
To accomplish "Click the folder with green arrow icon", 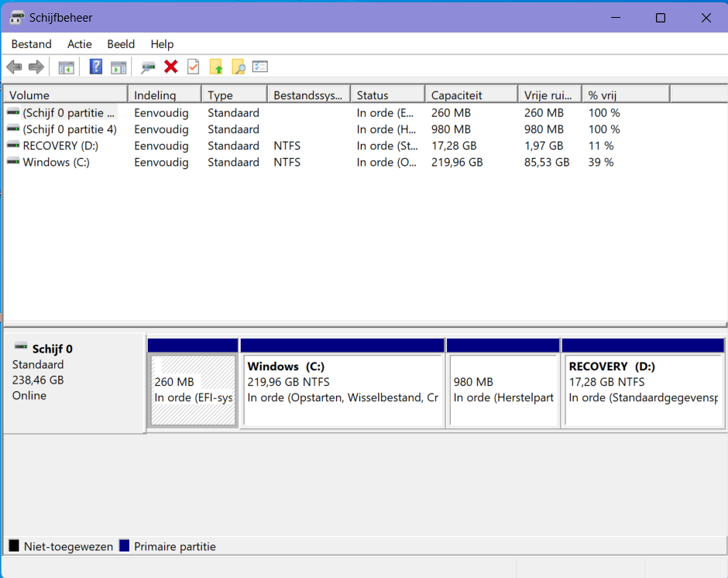I will (216, 67).
